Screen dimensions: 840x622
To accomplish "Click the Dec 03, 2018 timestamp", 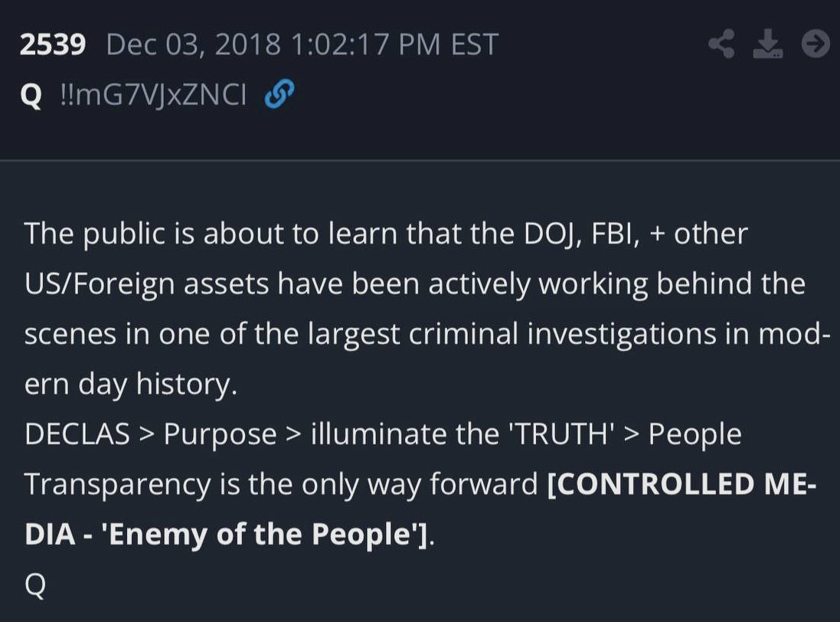I will [302, 45].
